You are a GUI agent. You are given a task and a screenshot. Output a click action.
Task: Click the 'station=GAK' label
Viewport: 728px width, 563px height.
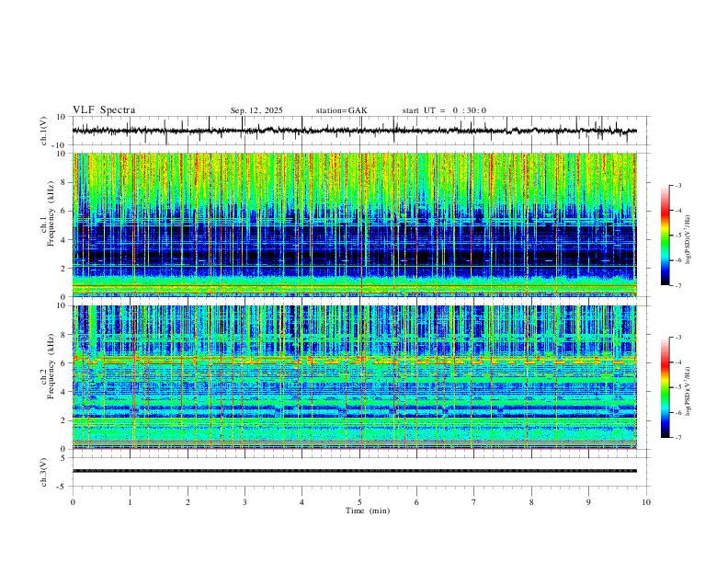point(341,110)
